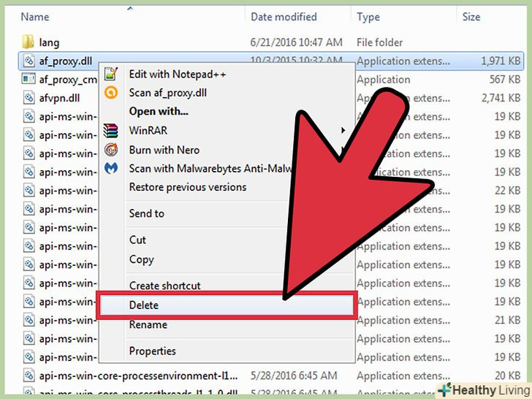Click icon of api-ms-win-core-processenvironment file

pos(28,376)
